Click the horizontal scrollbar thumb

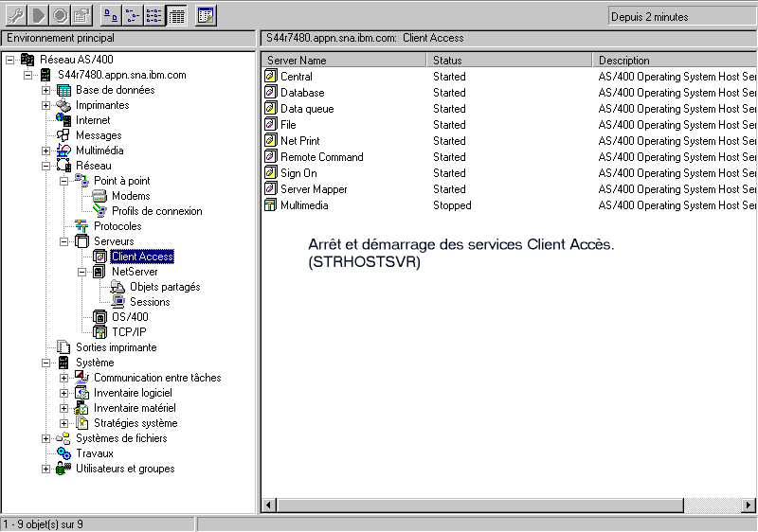click(x=479, y=505)
